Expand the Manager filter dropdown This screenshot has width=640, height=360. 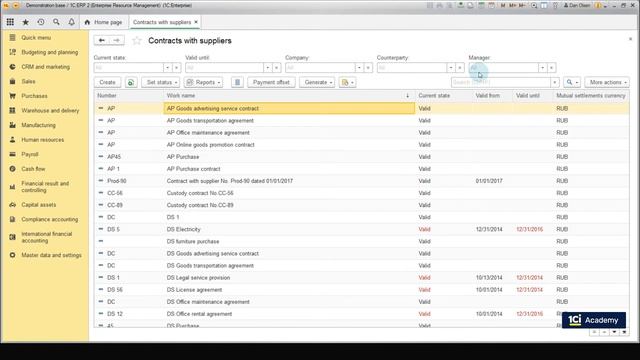click(542, 68)
